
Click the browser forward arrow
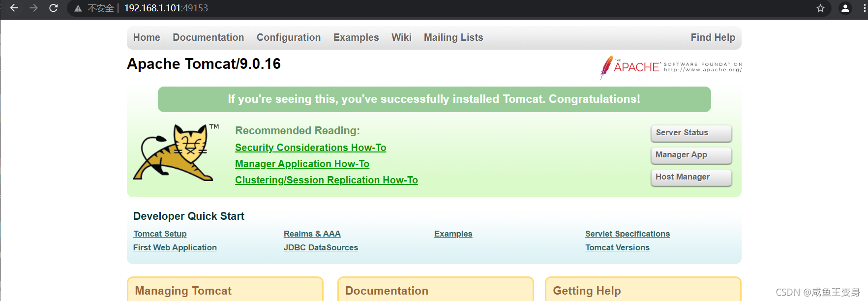click(x=33, y=8)
